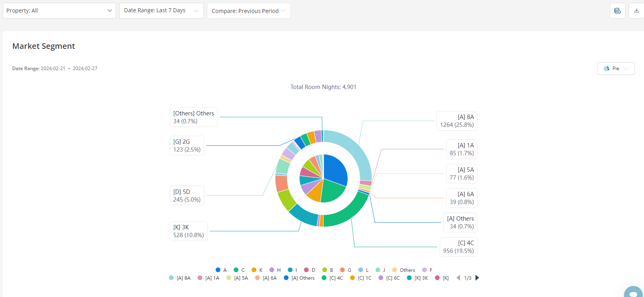Toggle the [A] 8A legend entry
This screenshot has width=644, height=297.
180,278
